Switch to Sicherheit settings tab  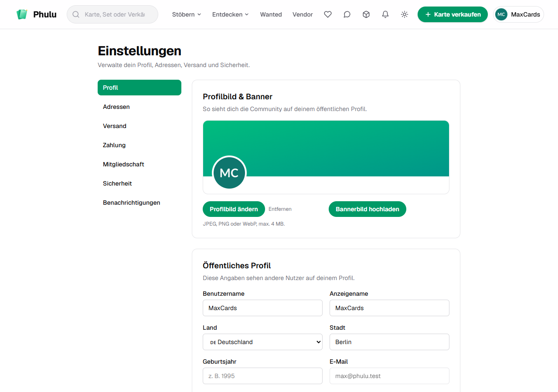[x=139, y=183]
